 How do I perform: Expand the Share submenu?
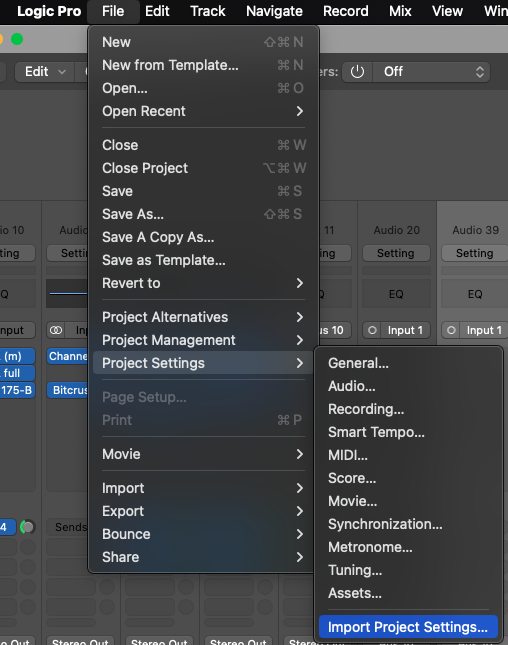(x=203, y=557)
